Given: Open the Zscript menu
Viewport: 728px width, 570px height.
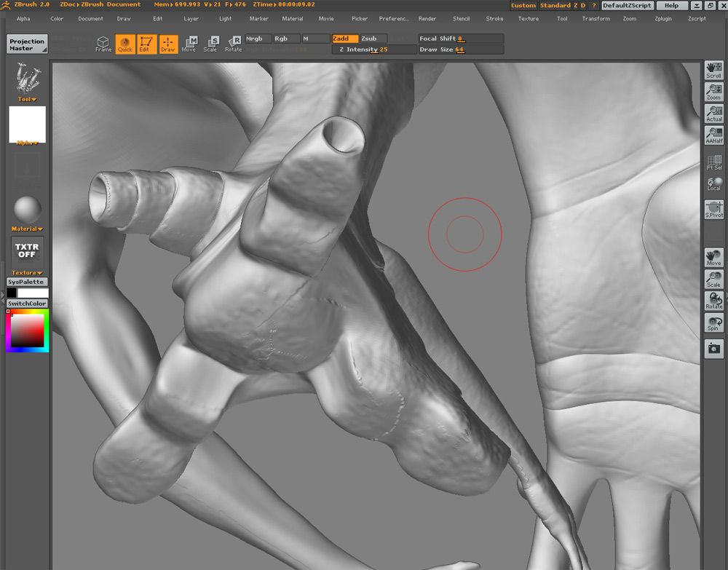Looking at the screenshot, I should coord(697,19).
